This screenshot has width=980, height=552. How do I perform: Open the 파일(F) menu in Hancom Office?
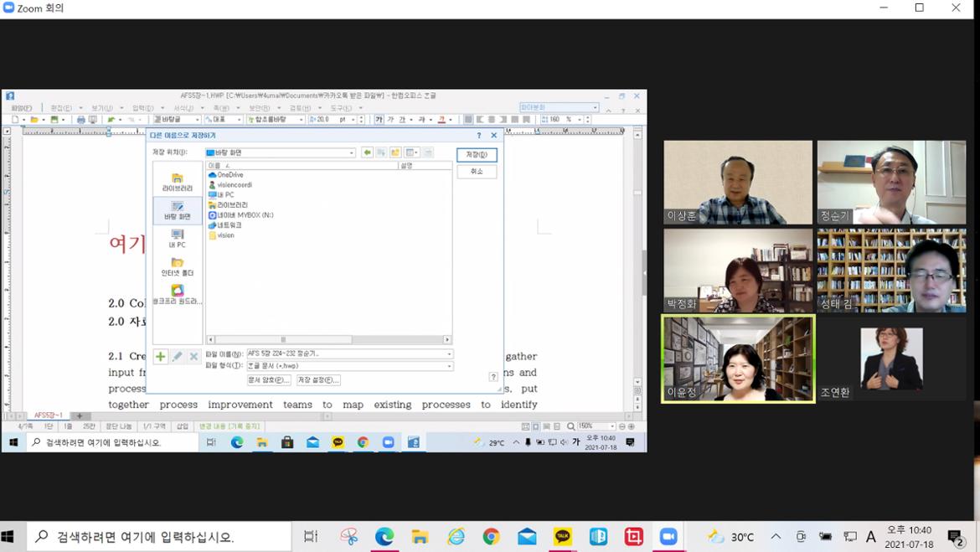21,108
